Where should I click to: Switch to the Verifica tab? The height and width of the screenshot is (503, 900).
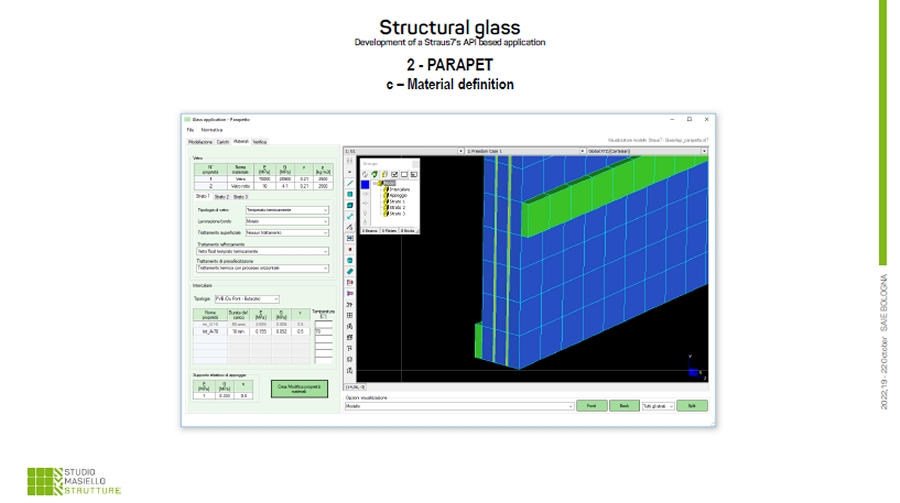[260, 142]
